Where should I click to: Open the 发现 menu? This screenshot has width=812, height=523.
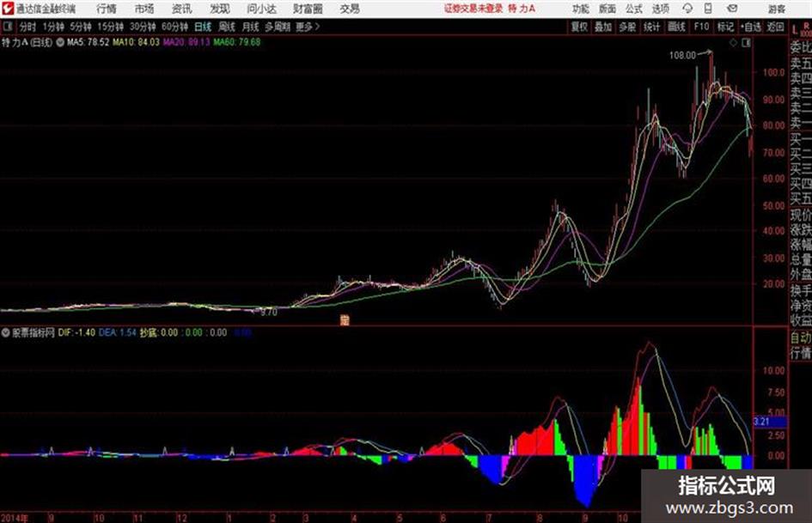(x=220, y=9)
